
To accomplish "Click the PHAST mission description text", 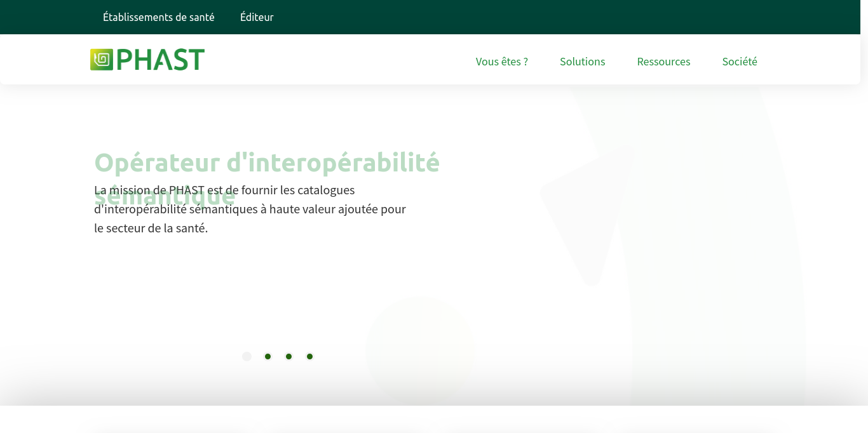I will 250,209.
